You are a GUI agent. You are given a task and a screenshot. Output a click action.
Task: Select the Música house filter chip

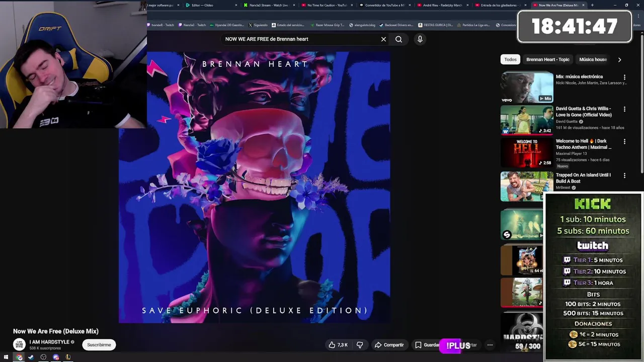[593, 59]
